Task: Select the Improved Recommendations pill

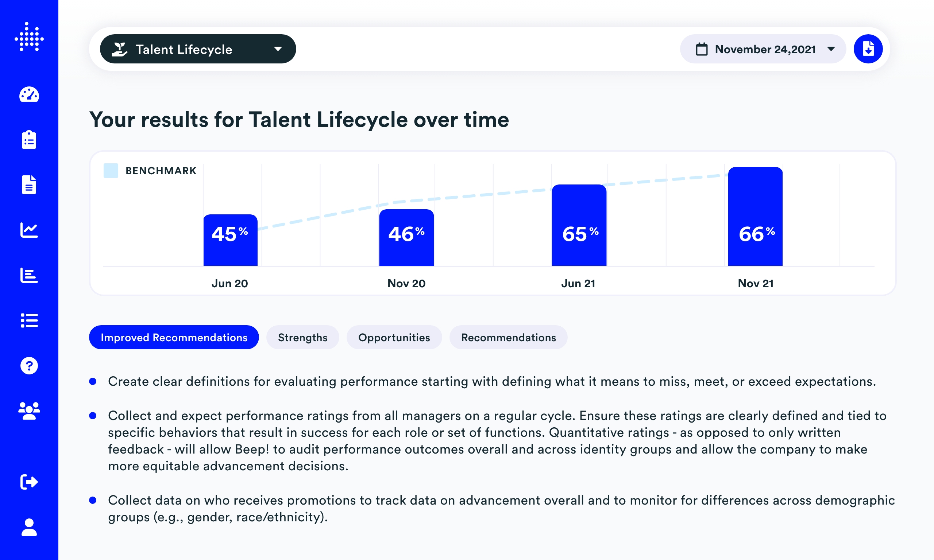Action: click(x=174, y=337)
